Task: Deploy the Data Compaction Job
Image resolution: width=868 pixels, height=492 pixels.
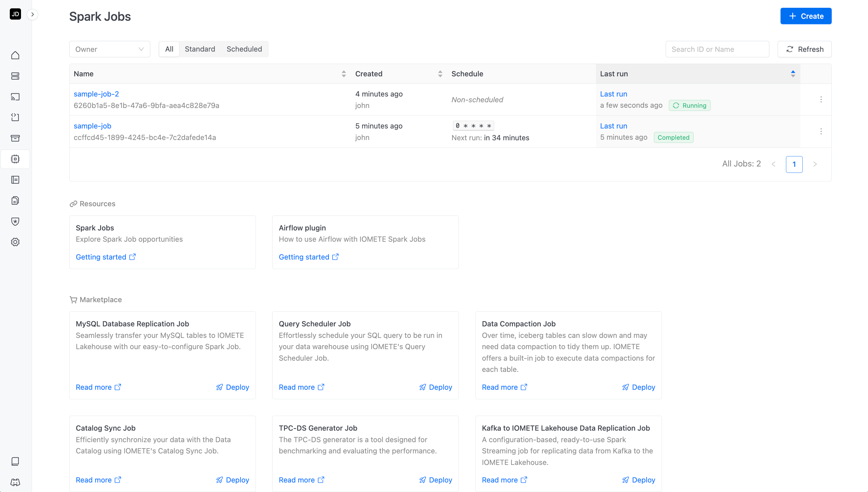Action: pyautogui.click(x=638, y=387)
